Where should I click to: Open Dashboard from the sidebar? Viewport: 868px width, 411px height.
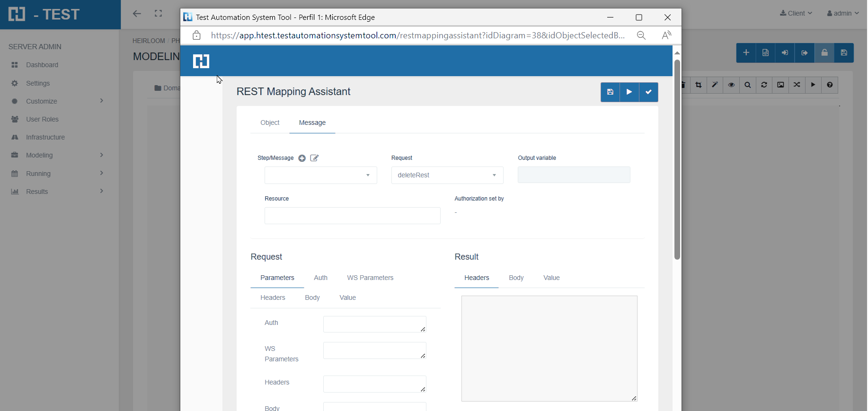click(42, 65)
